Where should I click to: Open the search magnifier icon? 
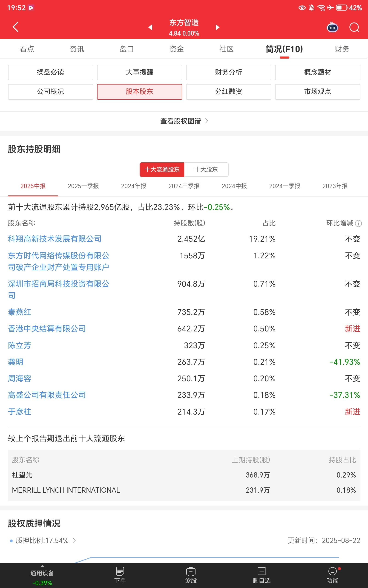(354, 27)
